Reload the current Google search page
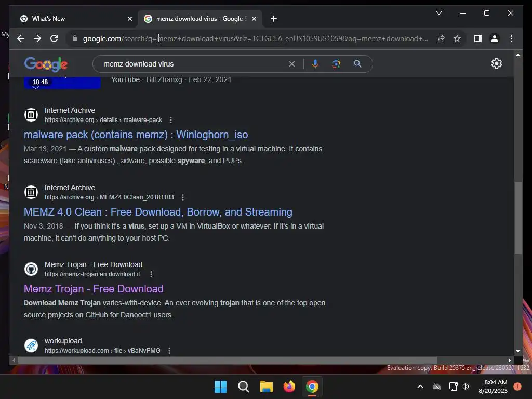Screen dimensions: 532x399 [x=54, y=38]
